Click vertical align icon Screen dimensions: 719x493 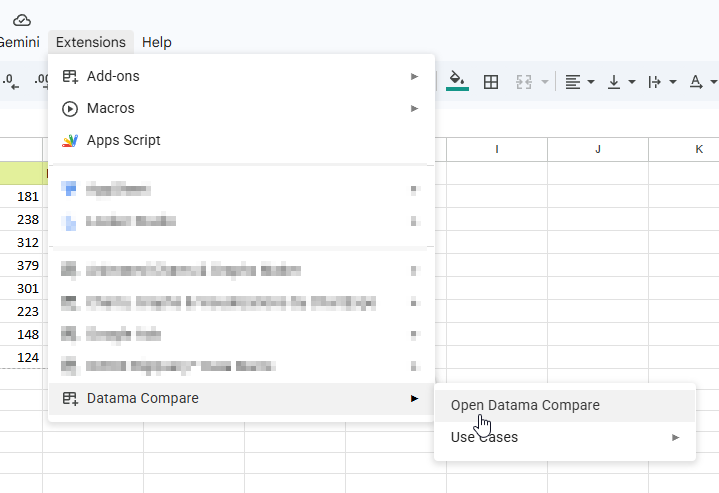(614, 82)
